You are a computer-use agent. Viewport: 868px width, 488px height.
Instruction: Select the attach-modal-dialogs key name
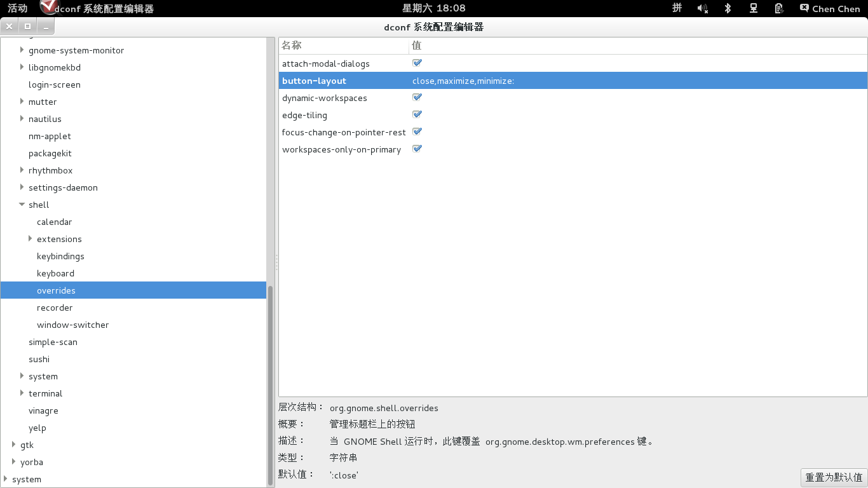(x=326, y=64)
